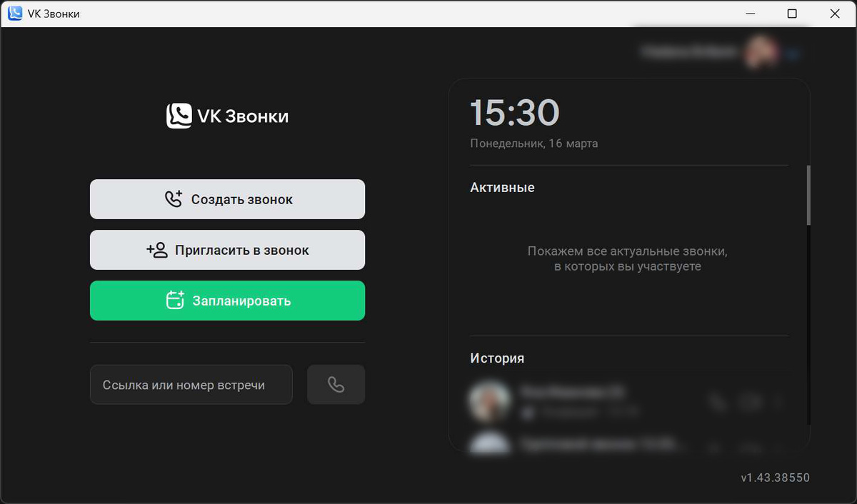Screen dimensions: 857x504
Task: Click the green Запланировать button
Action: pyautogui.click(x=227, y=301)
